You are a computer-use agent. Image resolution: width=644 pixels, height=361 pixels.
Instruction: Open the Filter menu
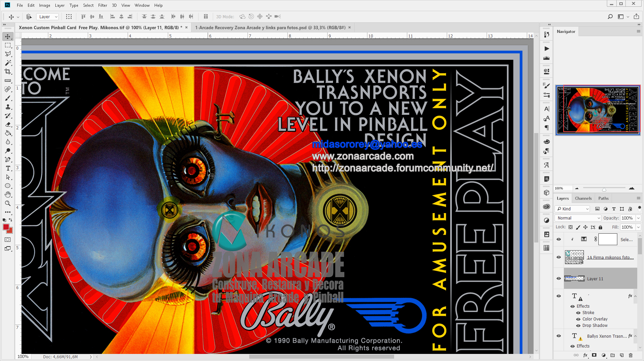tap(103, 5)
